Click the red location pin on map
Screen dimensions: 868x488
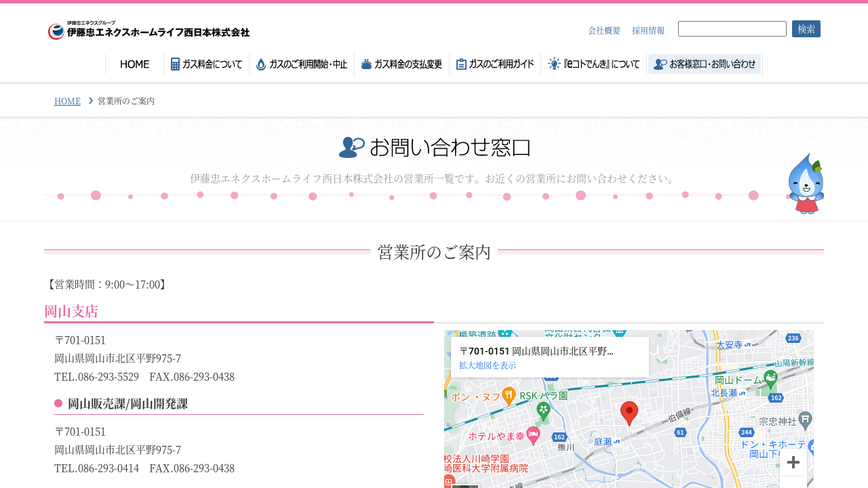tap(629, 413)
